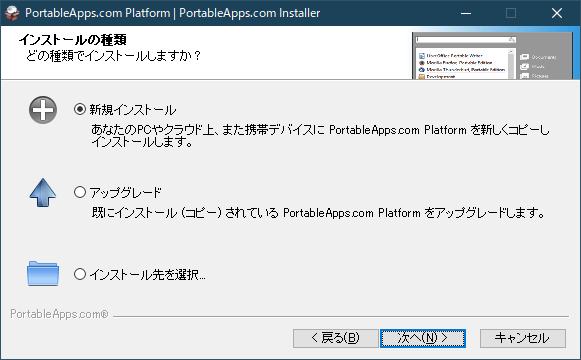This screenshot has width=581, height=360.
Task: Click the blue upward arrow upgrade icon
Action: 43,193
